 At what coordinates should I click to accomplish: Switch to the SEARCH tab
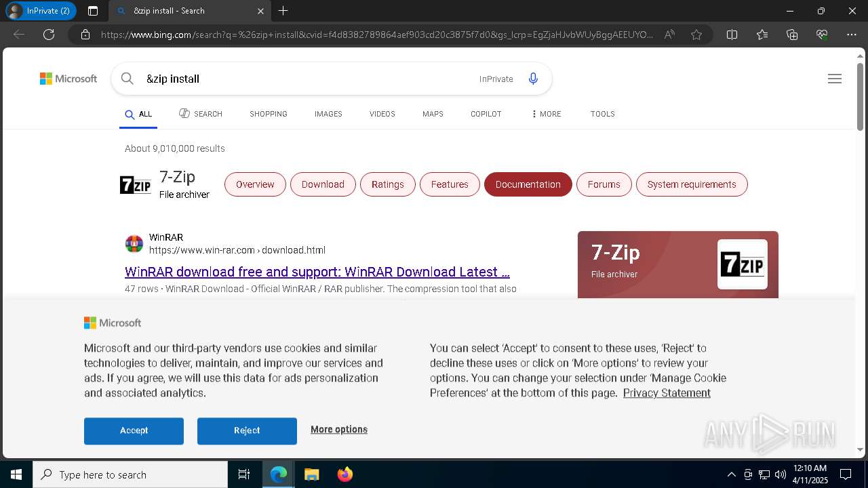pos(201,114)
